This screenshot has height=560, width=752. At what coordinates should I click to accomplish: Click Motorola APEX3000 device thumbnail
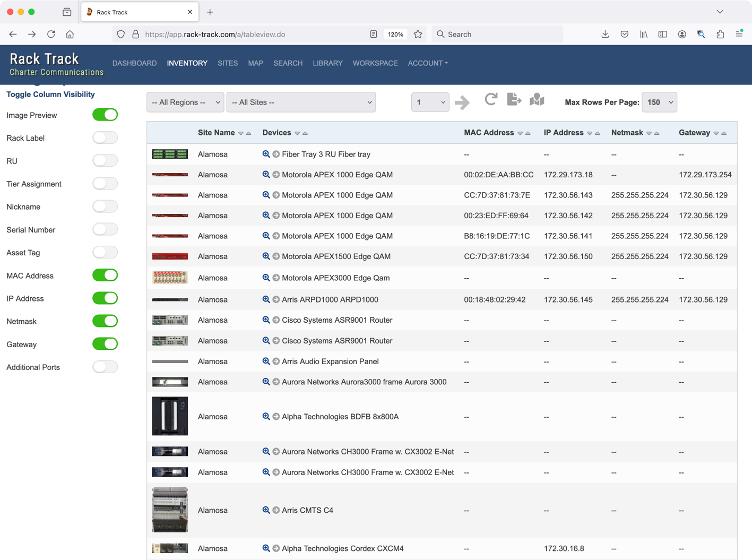170,277
